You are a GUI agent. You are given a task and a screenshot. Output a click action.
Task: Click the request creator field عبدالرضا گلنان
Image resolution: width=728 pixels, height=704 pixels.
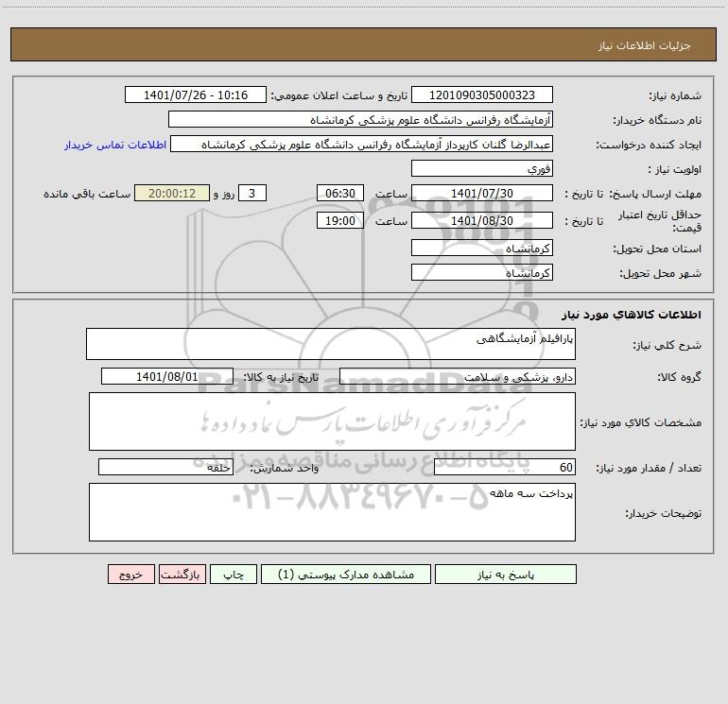coord(362,144)
